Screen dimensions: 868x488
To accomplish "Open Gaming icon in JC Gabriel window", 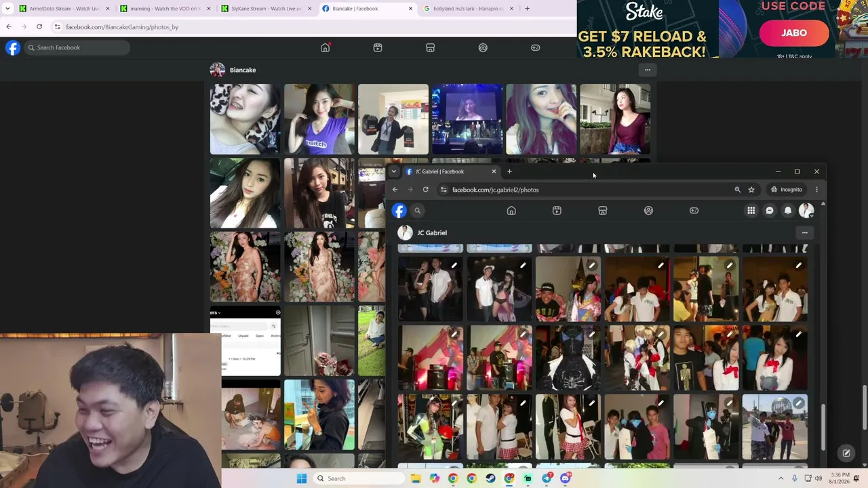I will tap(694, 211).
